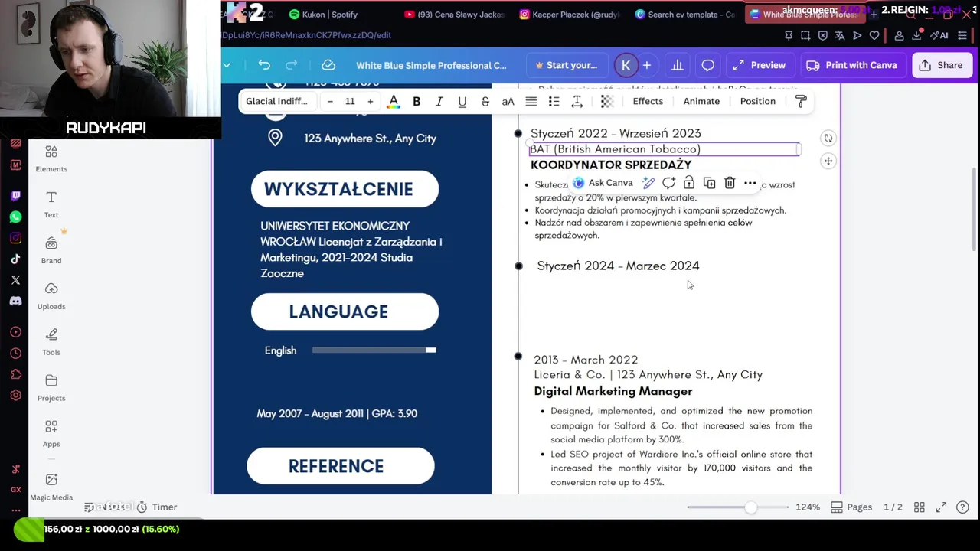Open the Brand panel in sidebar
The image size is (980, 551).
click(51, 250)
